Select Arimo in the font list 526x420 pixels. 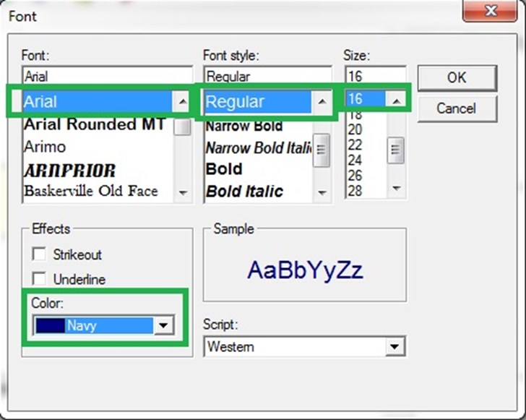(x=45, y=147)
